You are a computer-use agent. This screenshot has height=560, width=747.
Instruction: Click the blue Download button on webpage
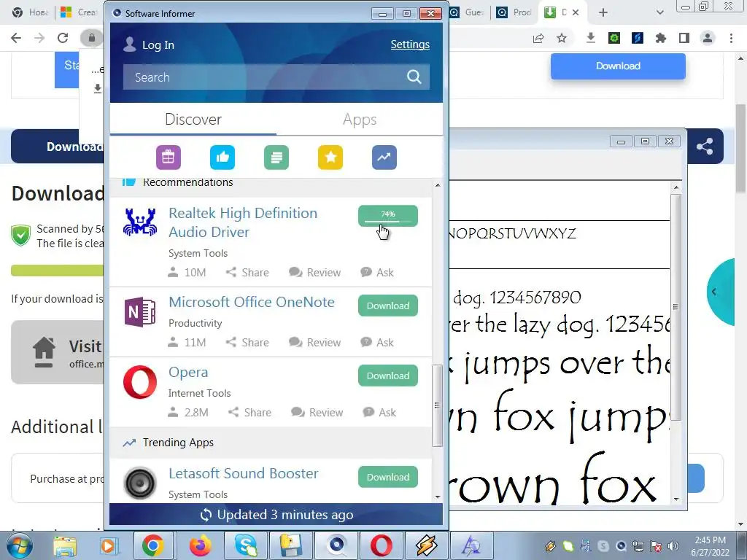click(x=618, y=66)
